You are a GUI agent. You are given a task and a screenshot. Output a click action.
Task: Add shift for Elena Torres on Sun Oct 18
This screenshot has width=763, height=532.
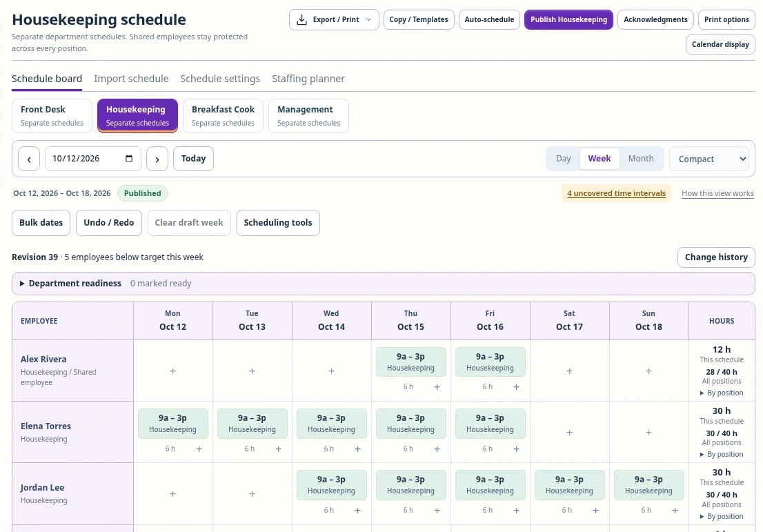click(x=648, y=432)
